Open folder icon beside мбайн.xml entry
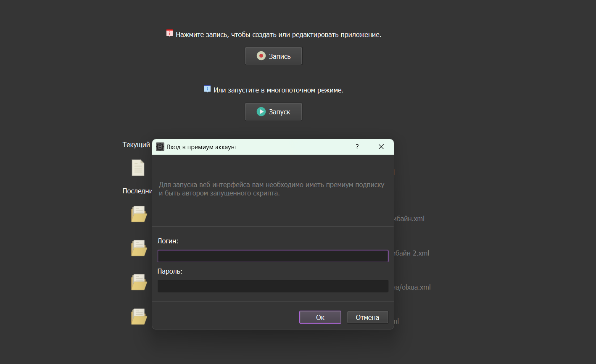 pos(139,214)
